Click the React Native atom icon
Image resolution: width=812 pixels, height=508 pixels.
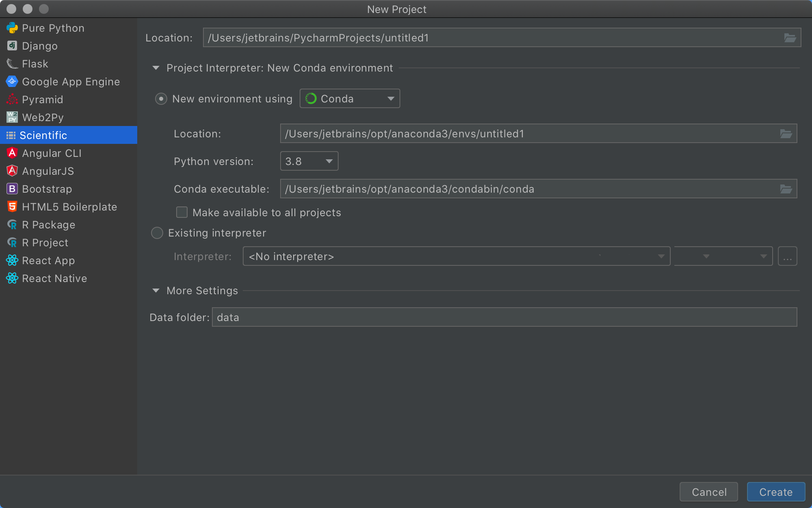pyautogui.click(x=12, y=278)
